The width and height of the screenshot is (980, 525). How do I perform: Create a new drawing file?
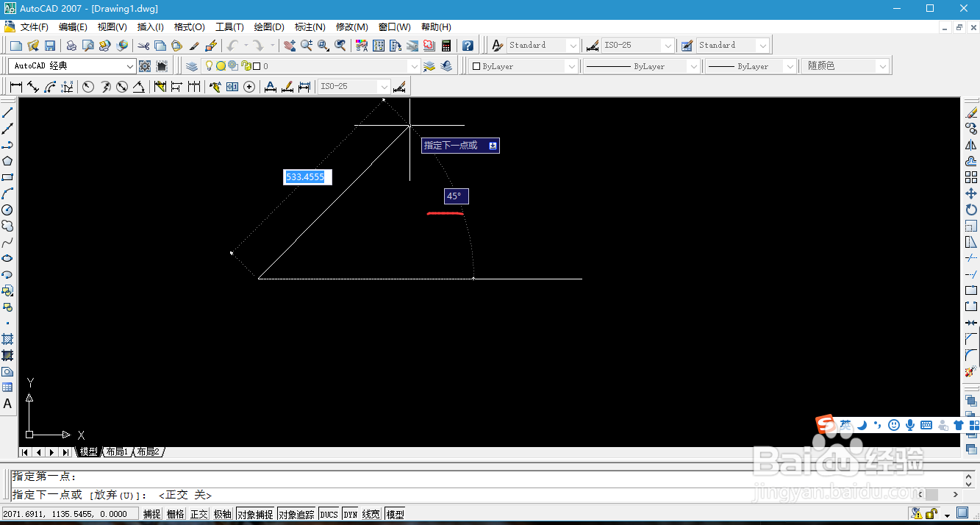[15, 46]
